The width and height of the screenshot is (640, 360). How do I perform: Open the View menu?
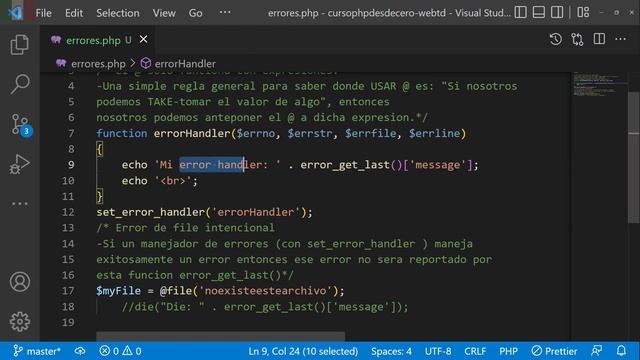pyautogui.click(x=164, y=13)
